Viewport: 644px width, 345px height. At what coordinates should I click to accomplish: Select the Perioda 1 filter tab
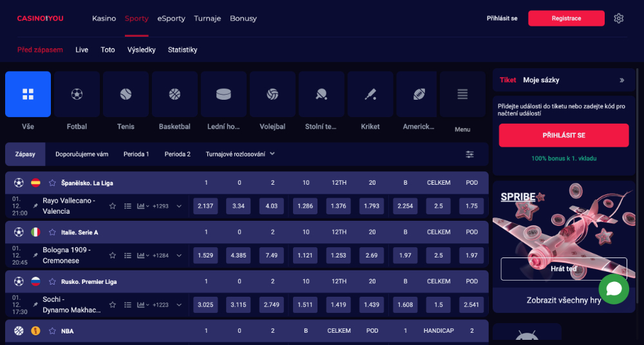click(136, 154)
